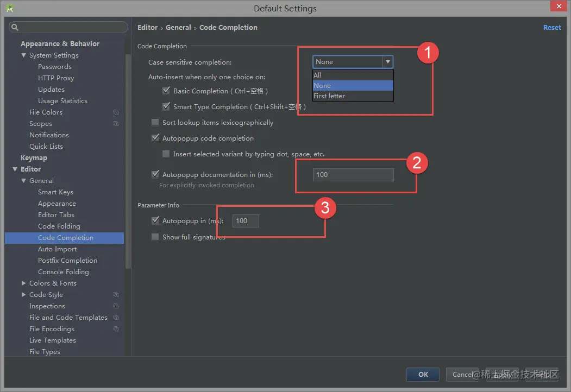Click the General breadcrumb item

click(178, 27)
